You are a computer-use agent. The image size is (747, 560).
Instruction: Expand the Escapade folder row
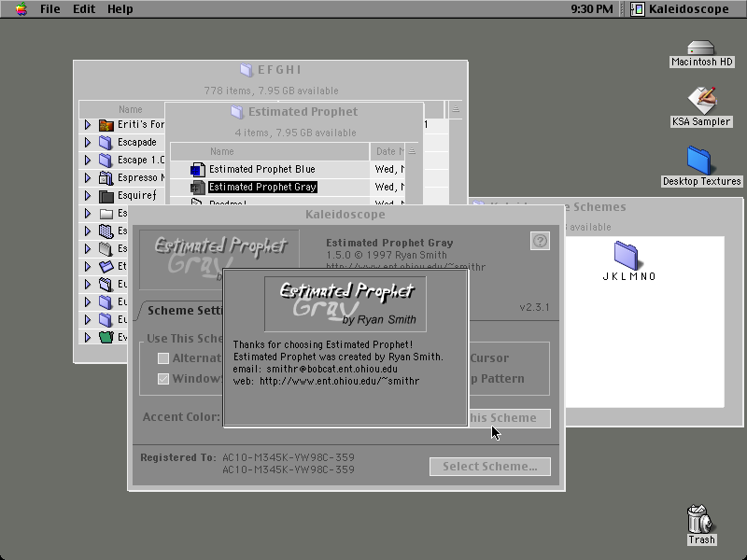tap(88, 143)
